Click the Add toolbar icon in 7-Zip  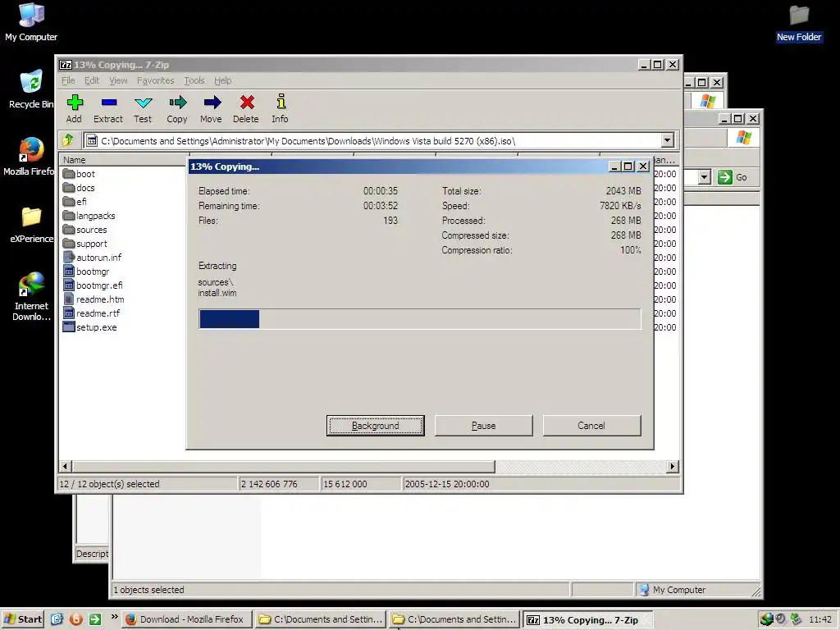75,109
